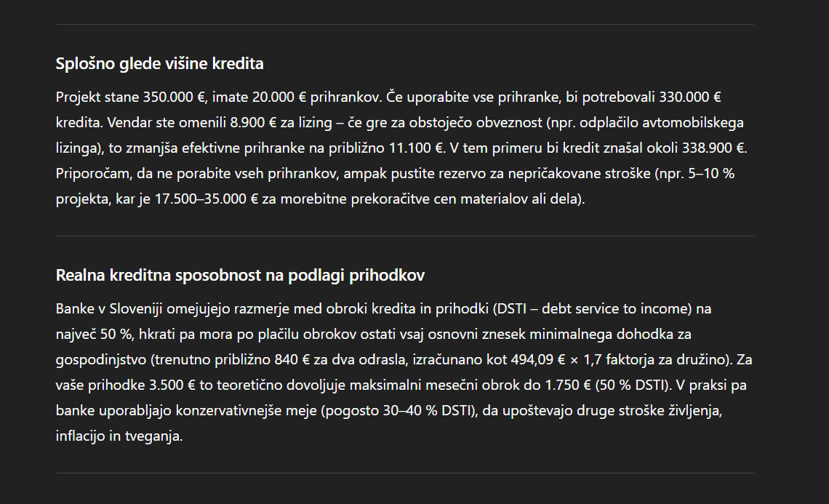Viewport: 829px width, 504px height.
Task: Click the credit amount "330.000 €"
Action: coord(689,97)
